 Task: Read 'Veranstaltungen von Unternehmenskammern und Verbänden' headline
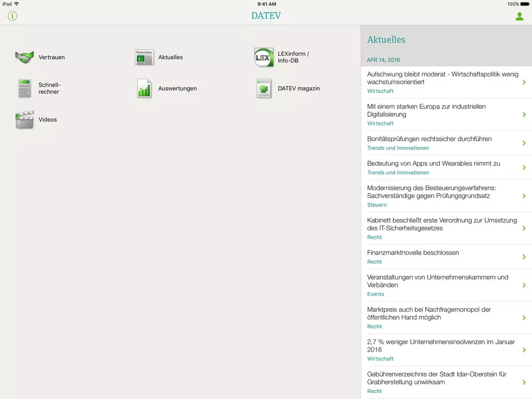(x=438, y=281)
